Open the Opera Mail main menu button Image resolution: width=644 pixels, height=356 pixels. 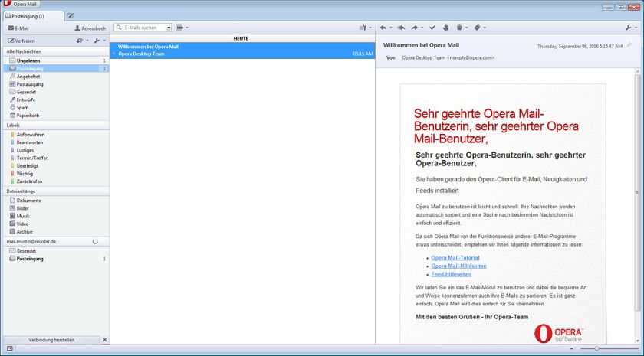(21, 4)
